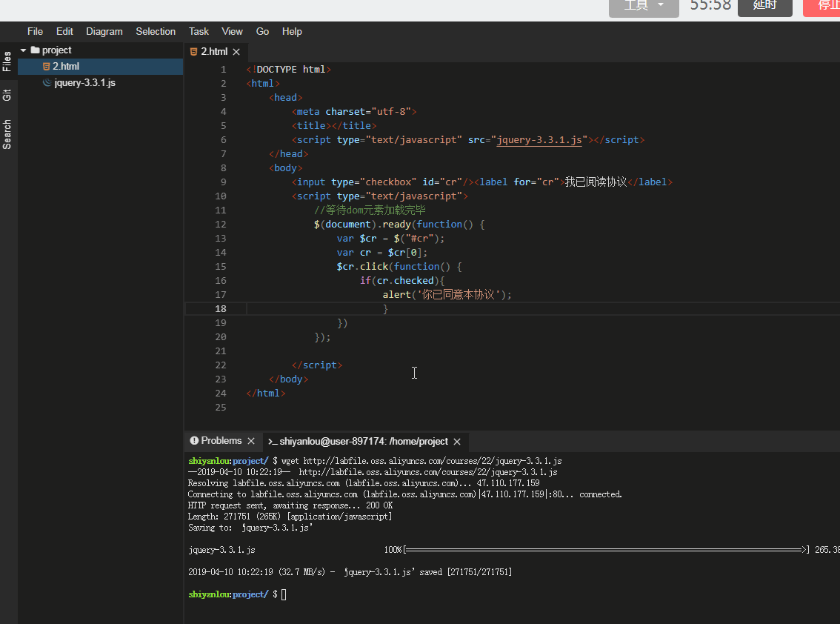
Task: Click the alert('你已同意本协议') line
Action: point(447,295)
